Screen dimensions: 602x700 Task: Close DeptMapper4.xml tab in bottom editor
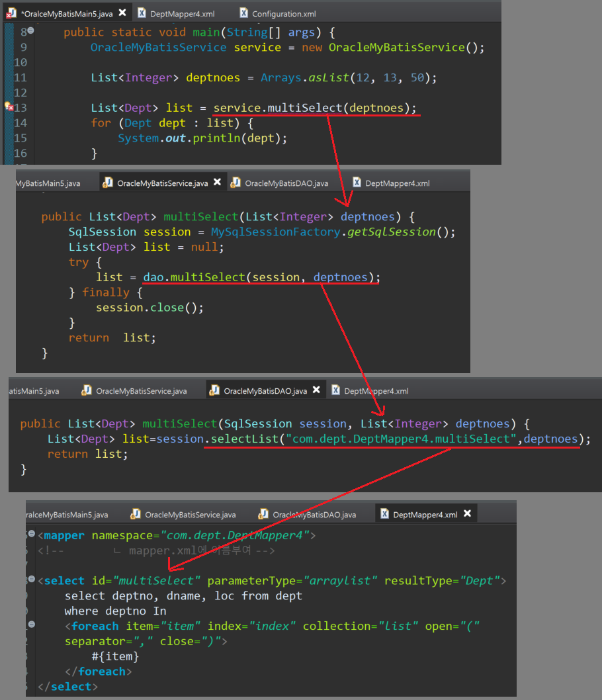coord(467,513)
